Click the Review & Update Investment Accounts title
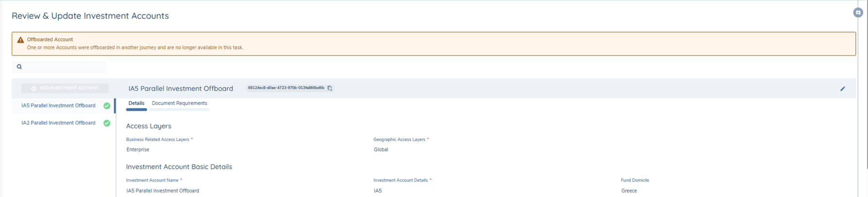This screenshot has height=197, width=868. coord(90,16)
